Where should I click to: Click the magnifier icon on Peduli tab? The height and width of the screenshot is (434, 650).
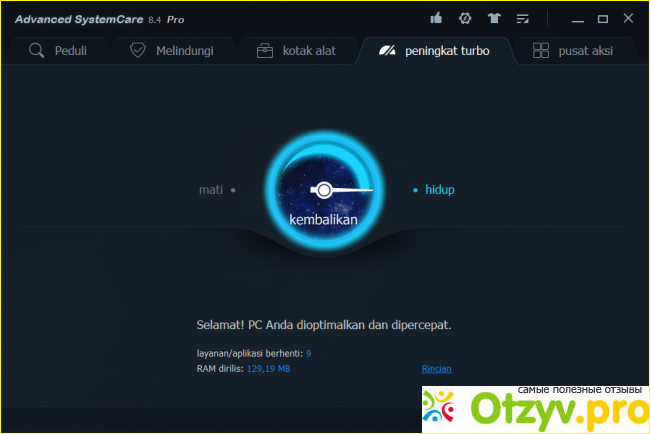pyautogui.click(x=36, y=51)
